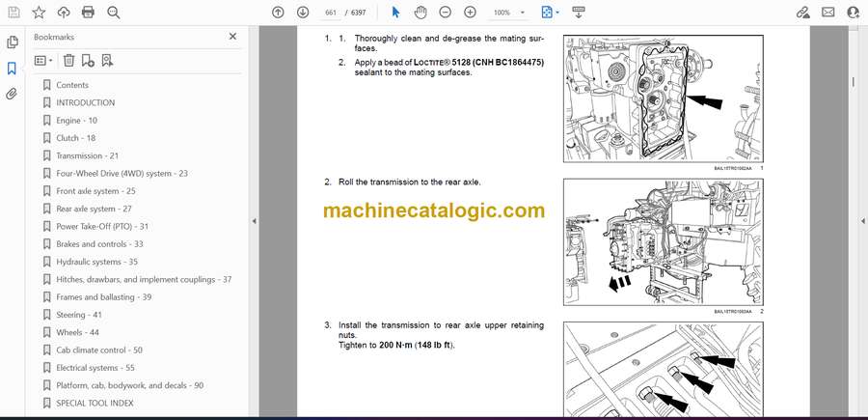The height and width of the screenshot is (420, 868).
Task: Close the Bookmarks panel
Action: coord(232,37)
